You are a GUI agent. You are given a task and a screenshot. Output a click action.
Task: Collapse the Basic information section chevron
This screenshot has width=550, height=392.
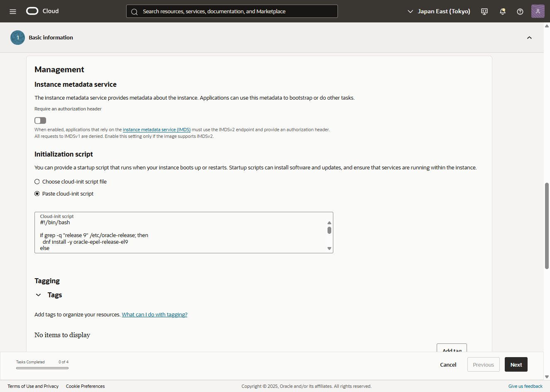tap(529, 38)
